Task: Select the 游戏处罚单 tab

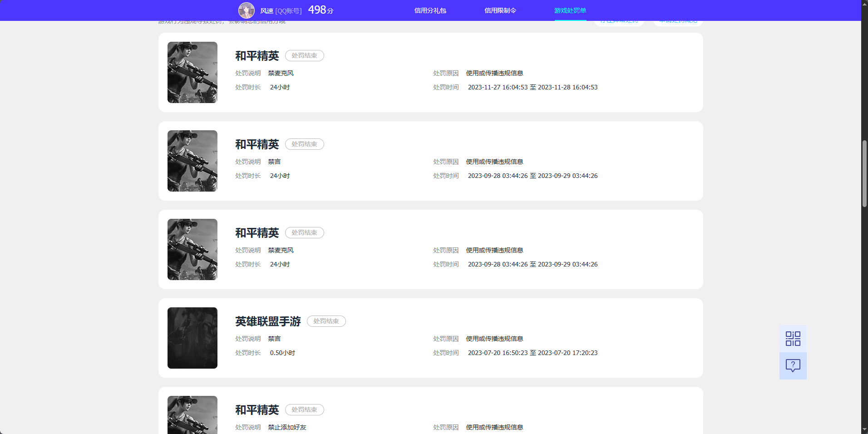Action: click(x=570, y=10)
